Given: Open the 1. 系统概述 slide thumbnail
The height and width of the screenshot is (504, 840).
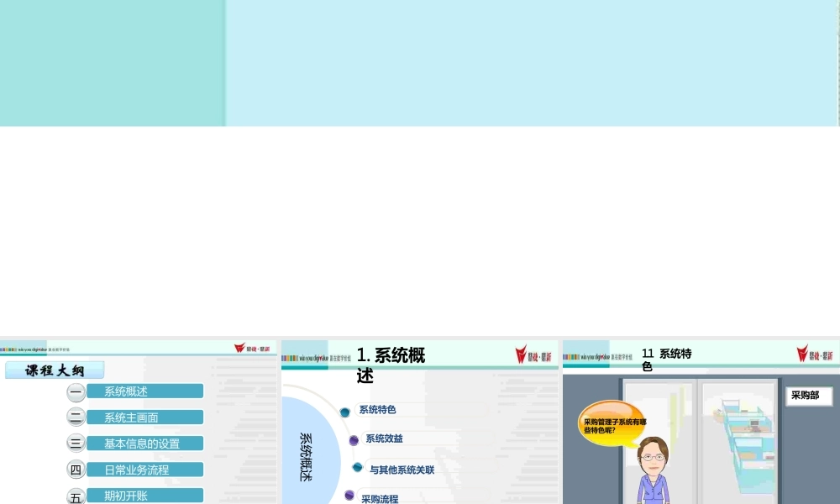Looking at the screenshot, I should (419, 422).
